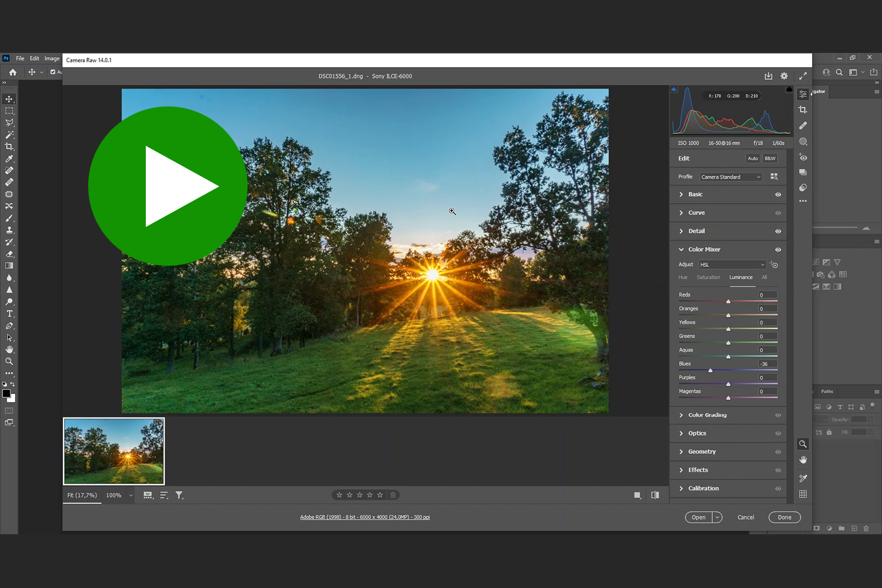Switch to the Saturation tab
The width and height of the screenshot is (882, 588).
pos(708,278)
